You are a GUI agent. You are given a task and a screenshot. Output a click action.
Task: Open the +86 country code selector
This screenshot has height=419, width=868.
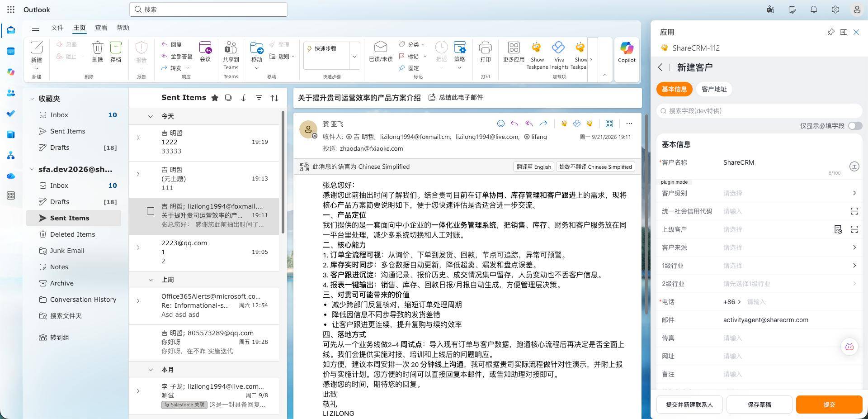tap(732, 302)
